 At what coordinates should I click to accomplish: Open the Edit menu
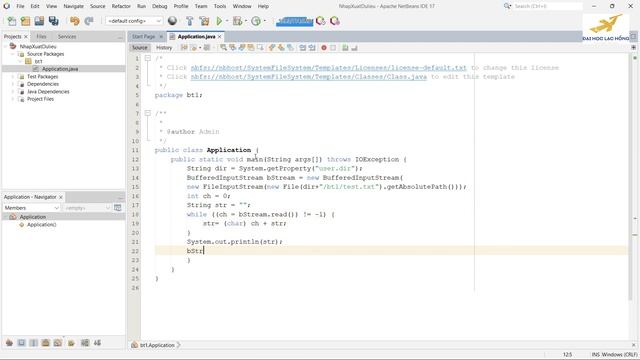[35, 6]
